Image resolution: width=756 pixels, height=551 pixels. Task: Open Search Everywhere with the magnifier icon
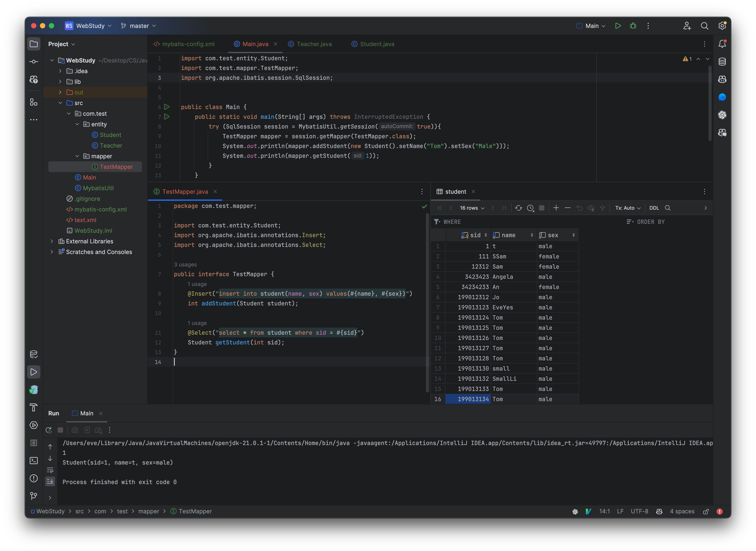point(704,26)
